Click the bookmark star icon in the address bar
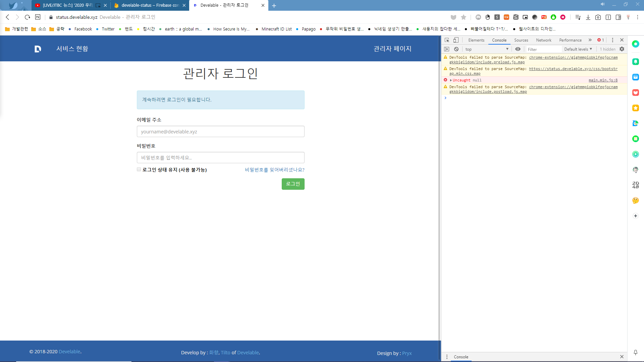The height and width of the screenshot is (362, 644). pyautogui.click(x=464, y=17)
